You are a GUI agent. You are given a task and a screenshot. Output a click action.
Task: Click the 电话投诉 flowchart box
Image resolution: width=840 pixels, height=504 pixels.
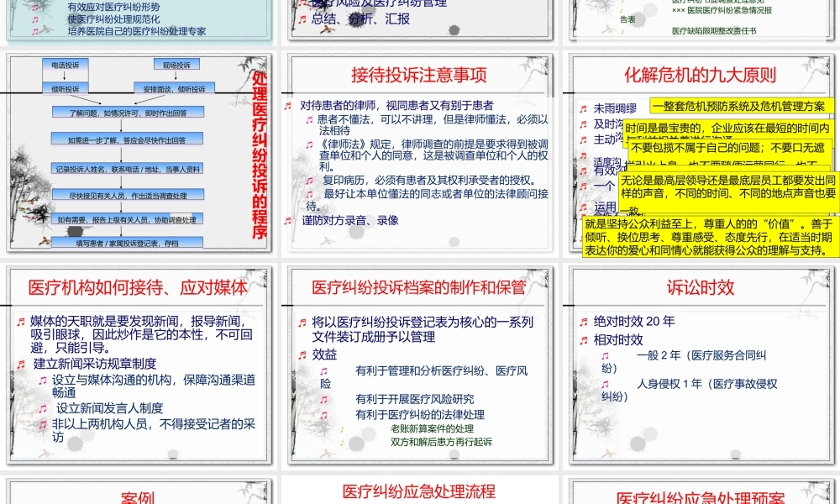(66, 65)
